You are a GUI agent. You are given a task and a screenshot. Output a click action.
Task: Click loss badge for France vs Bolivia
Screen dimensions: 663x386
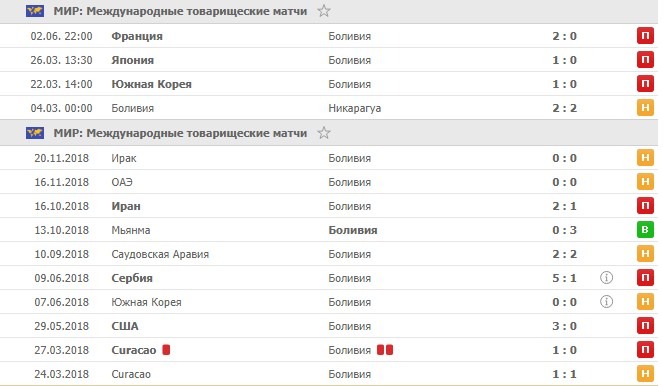[x=645, y=36]
